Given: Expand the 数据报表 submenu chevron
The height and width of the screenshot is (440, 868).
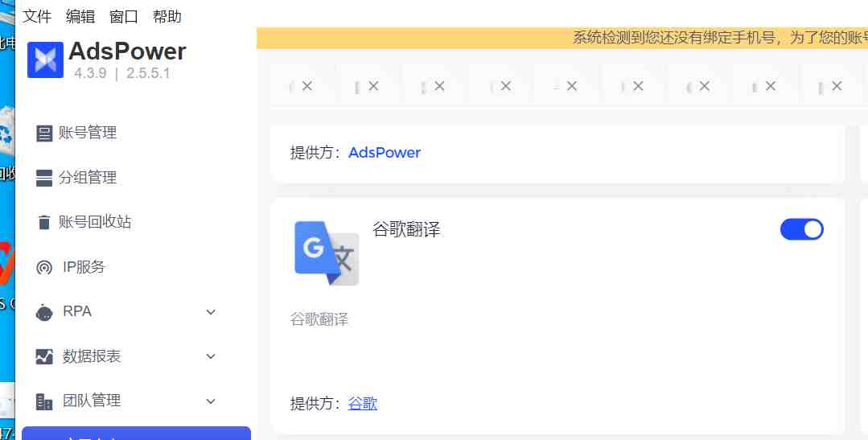Looking at the screenshot, I should (x=211, y=356).
